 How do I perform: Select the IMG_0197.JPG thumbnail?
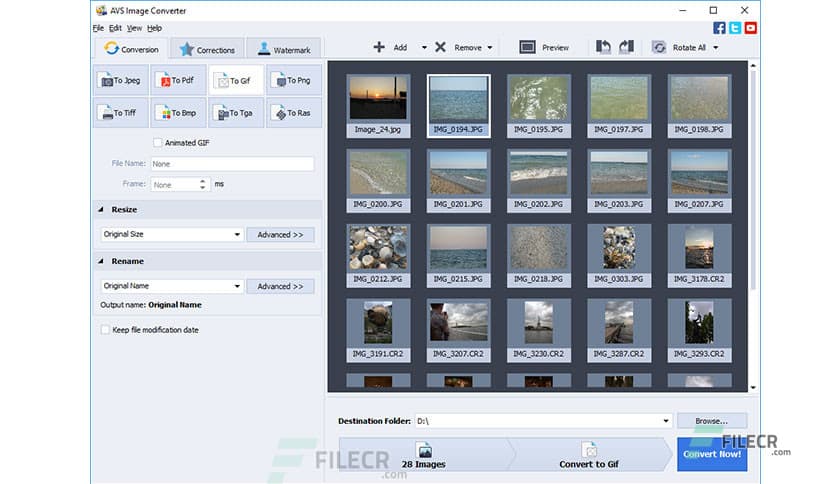619,106
